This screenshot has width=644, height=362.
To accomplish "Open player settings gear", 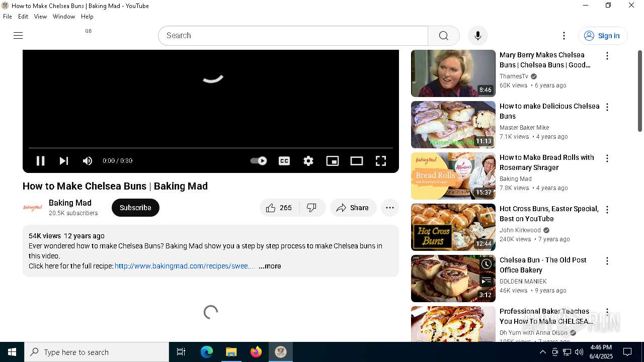I will click(x=308, y=161).
